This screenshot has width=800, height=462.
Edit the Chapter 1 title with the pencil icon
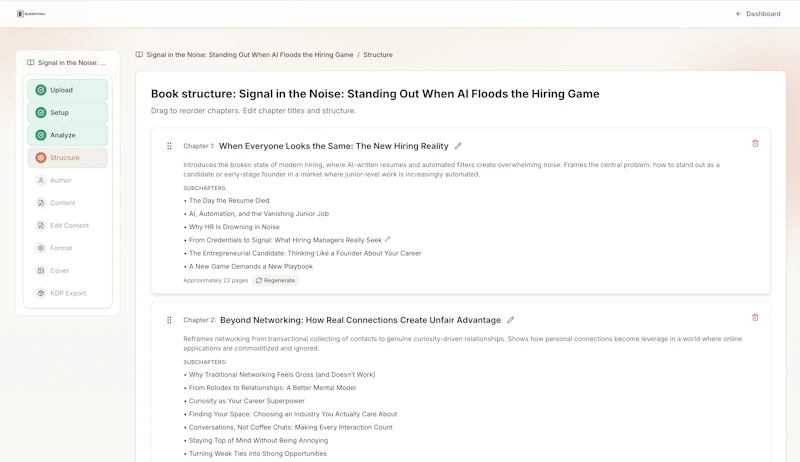click(x=458, y=146)
